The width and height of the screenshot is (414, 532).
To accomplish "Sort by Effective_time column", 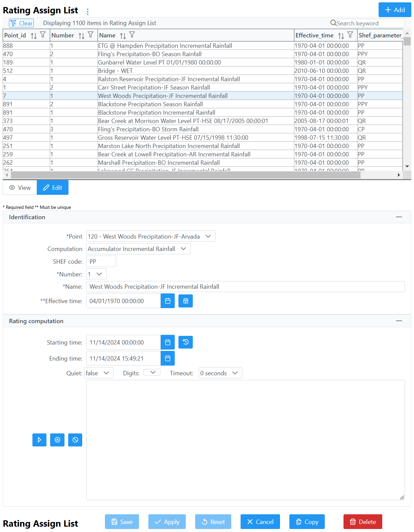I will [x=341, y=36].
